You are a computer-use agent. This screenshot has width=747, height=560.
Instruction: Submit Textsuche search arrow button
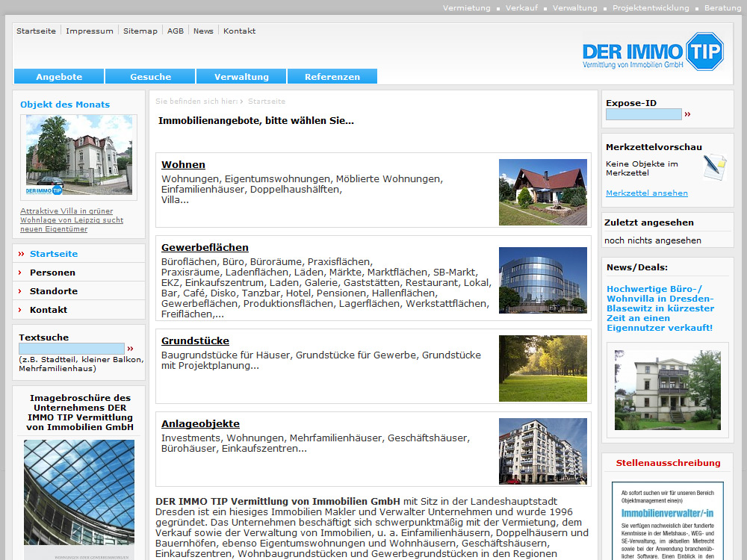[x=131, y=349]
